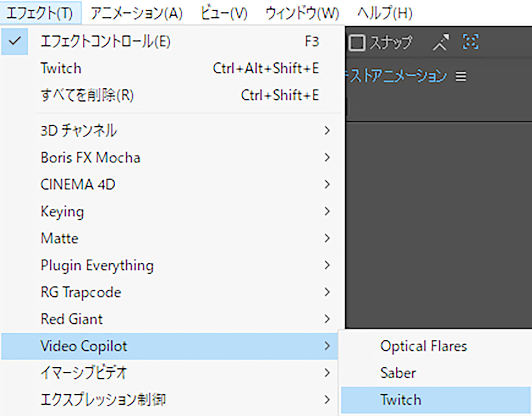
Task: Select Saber from Video Copilot submenu
Action: point(436,373)
